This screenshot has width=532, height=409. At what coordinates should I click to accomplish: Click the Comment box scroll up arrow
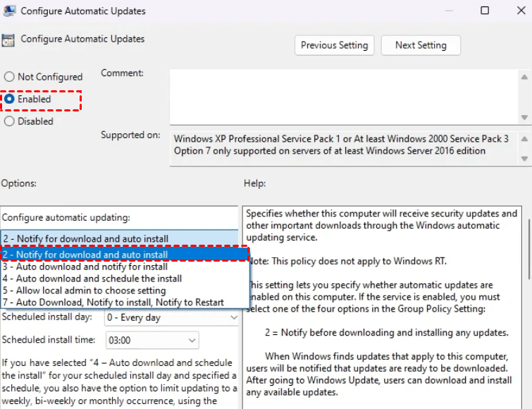tap(524, 76)
